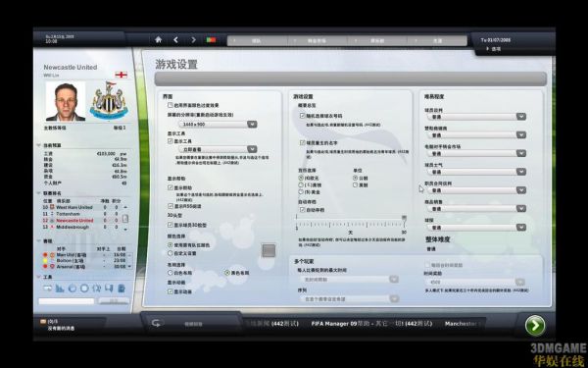Viewport: 588px width, 368px height.
Task: Click the ring-shaped icon in tools row
Action: pos(84,288)
